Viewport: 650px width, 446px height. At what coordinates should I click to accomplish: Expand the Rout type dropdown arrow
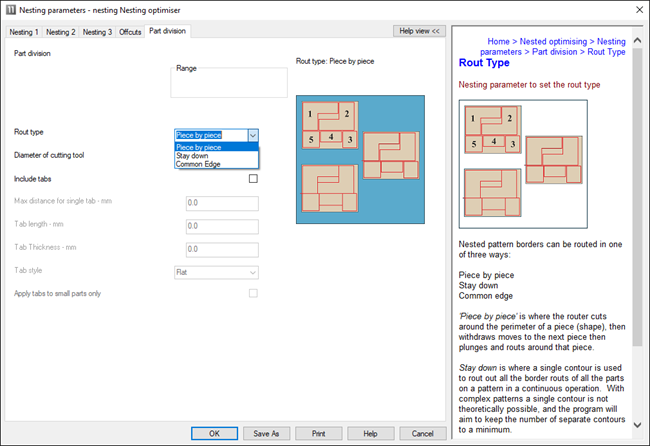pyautogui.click(x=253, y=135)
